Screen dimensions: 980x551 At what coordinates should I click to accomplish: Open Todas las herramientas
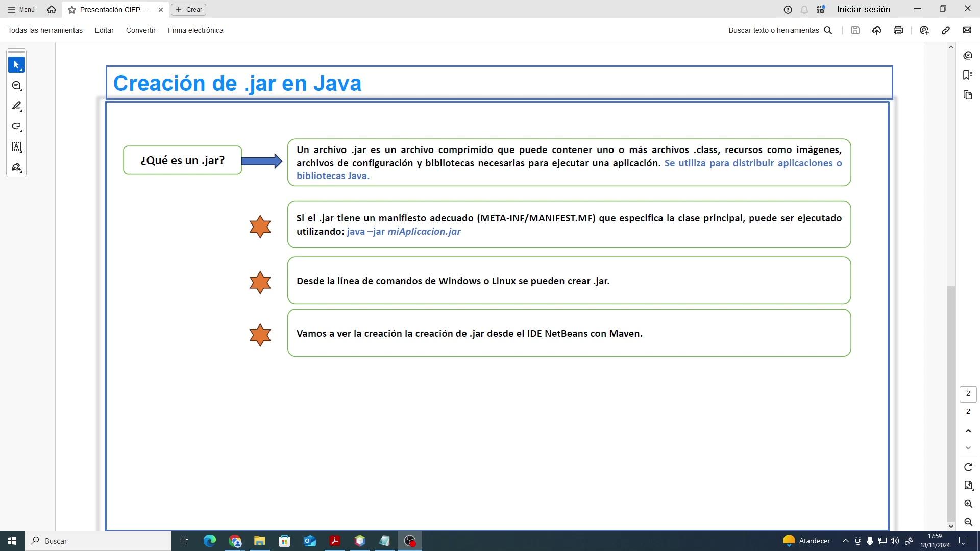[x=45, y=30]
